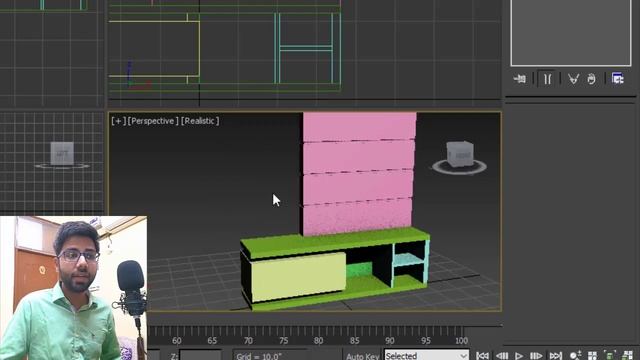The image size is (640, 360).
Task: Select the yellow drawer front object
Action: click(298, 277)
